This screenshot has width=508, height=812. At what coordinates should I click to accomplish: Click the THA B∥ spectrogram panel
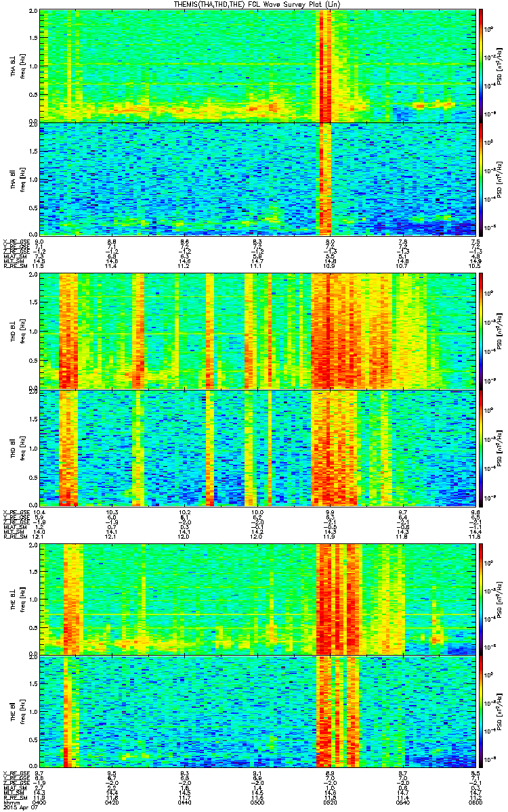point(259,179)
